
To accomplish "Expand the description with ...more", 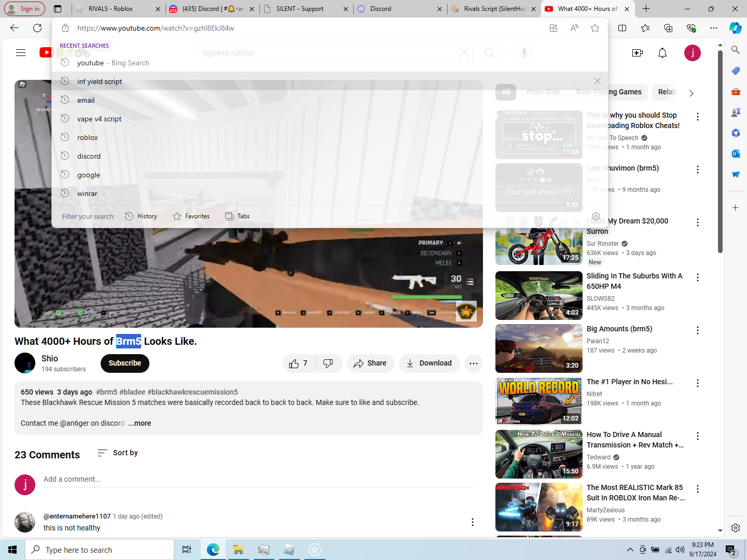I will [x=140, y=423].
